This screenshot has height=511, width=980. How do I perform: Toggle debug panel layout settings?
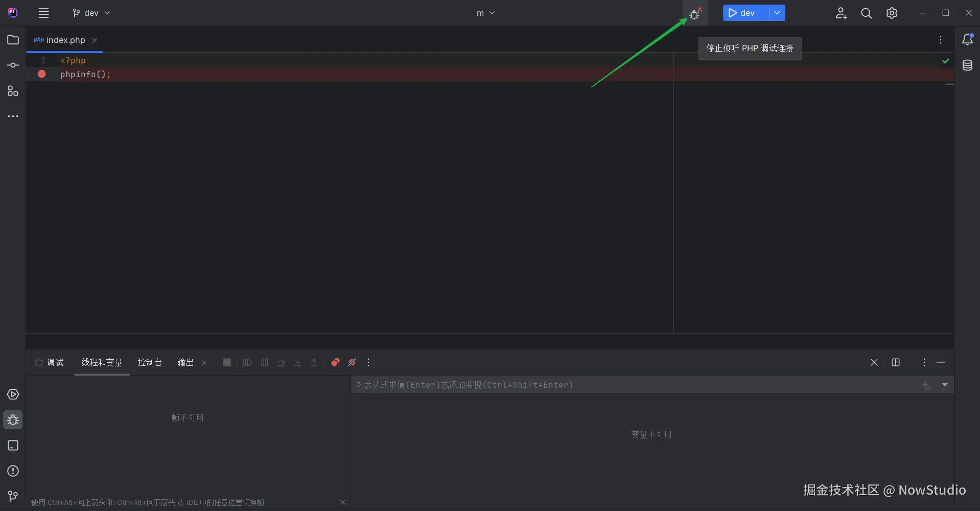pyautogui.click(x=896, y=362)
